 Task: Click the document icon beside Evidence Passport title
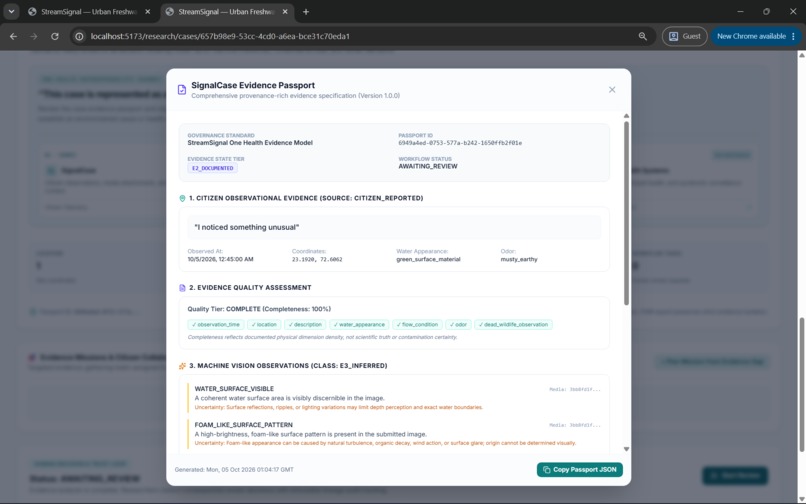coord(181,90)
